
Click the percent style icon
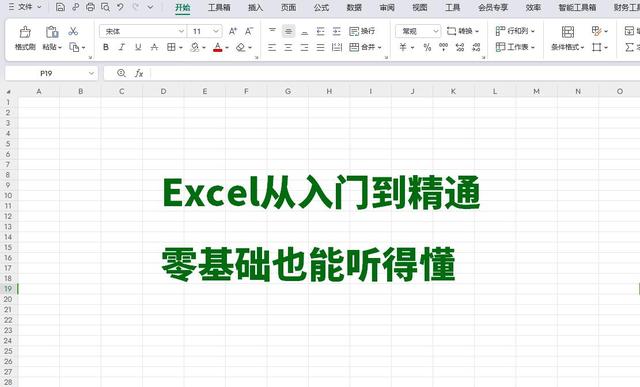427,47
